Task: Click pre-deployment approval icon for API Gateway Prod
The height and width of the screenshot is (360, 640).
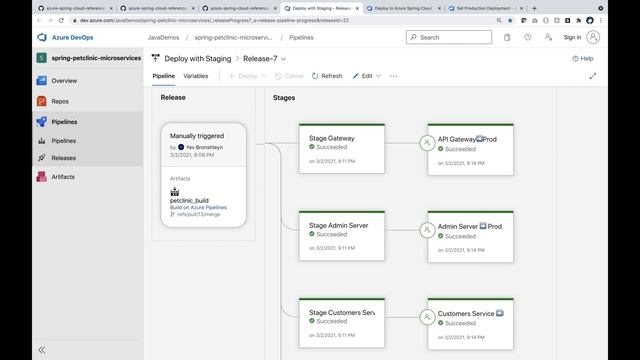Action: point(427,143)
